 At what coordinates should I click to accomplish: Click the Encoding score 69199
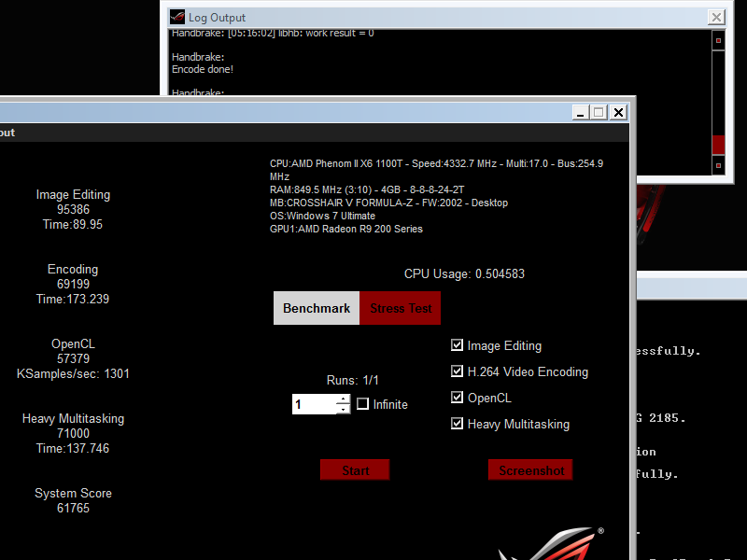[73, 285]
